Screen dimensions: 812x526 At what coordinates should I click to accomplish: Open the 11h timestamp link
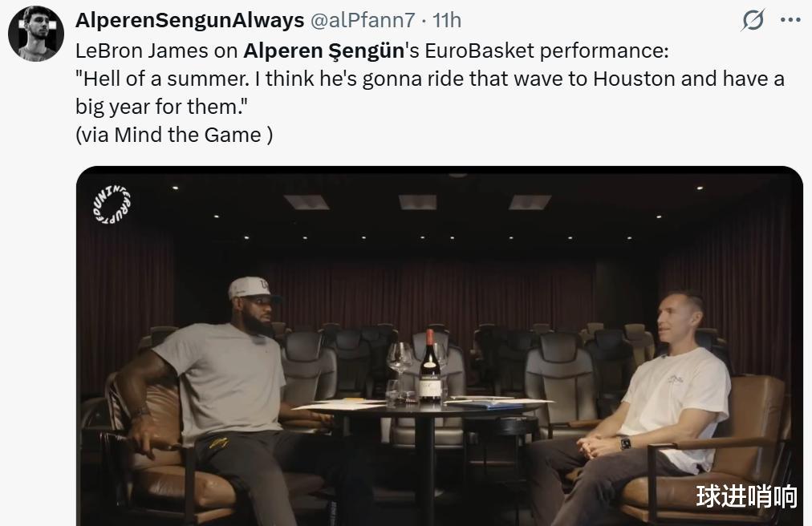coord(446,20)
